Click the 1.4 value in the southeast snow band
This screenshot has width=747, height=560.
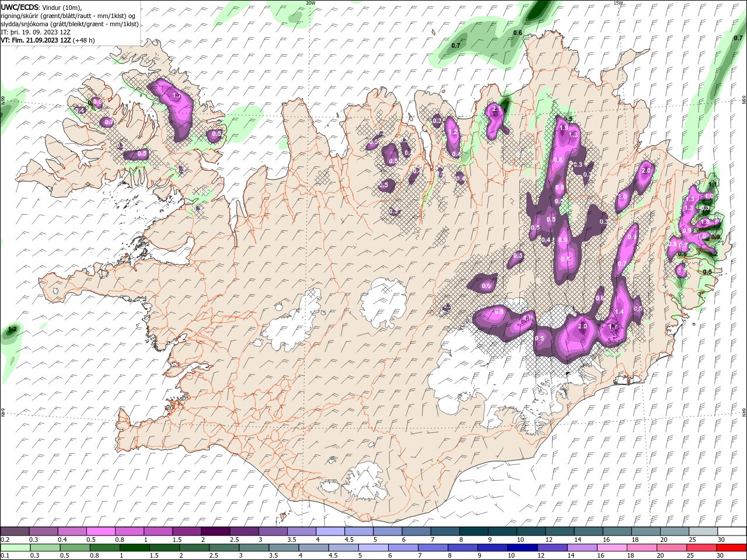[620, 312]
